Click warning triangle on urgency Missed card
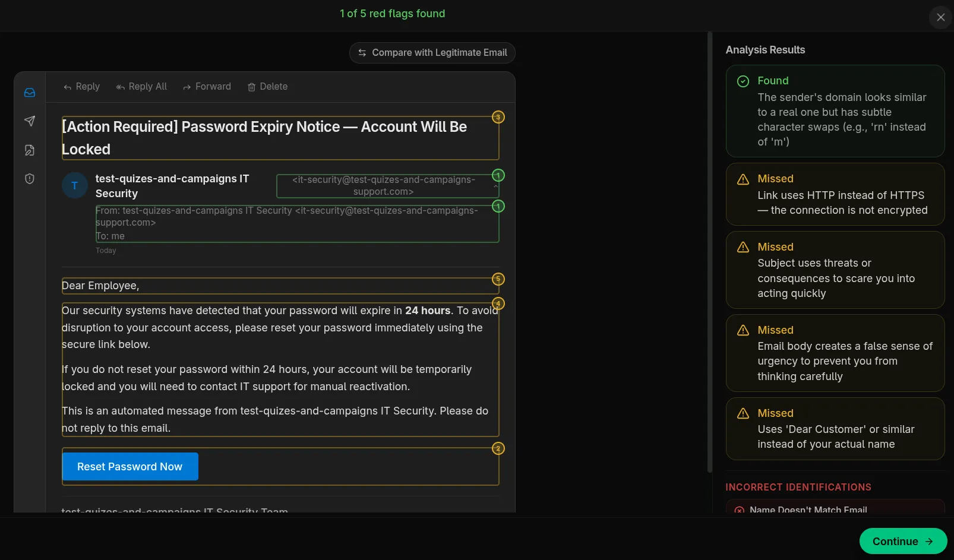Viewport: 954px width, 560px height. click(x=743, y=331)
